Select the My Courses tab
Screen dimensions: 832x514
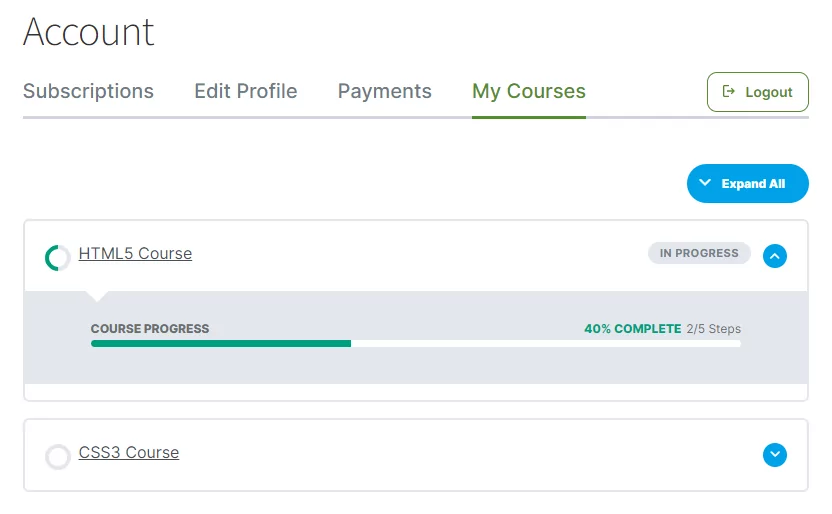click(528, 91)
